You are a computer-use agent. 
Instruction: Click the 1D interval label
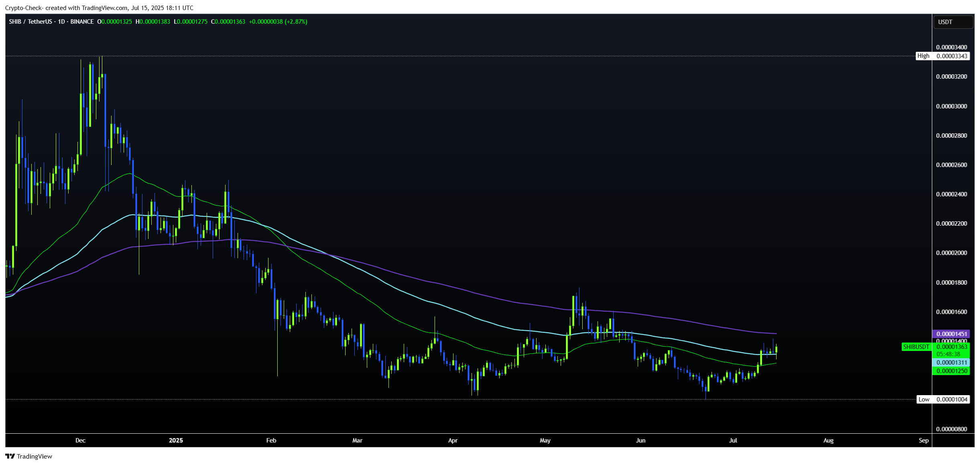tap(61, 22)
